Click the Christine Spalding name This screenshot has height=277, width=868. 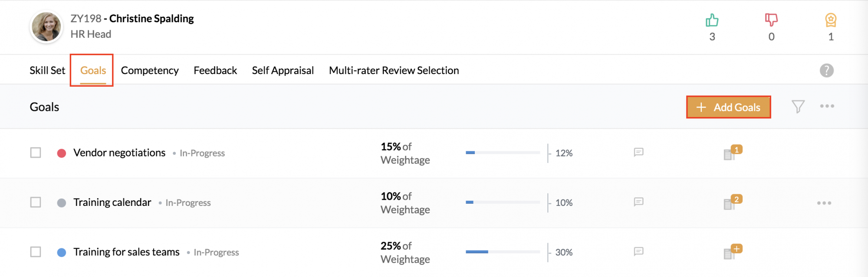[151, 19]
